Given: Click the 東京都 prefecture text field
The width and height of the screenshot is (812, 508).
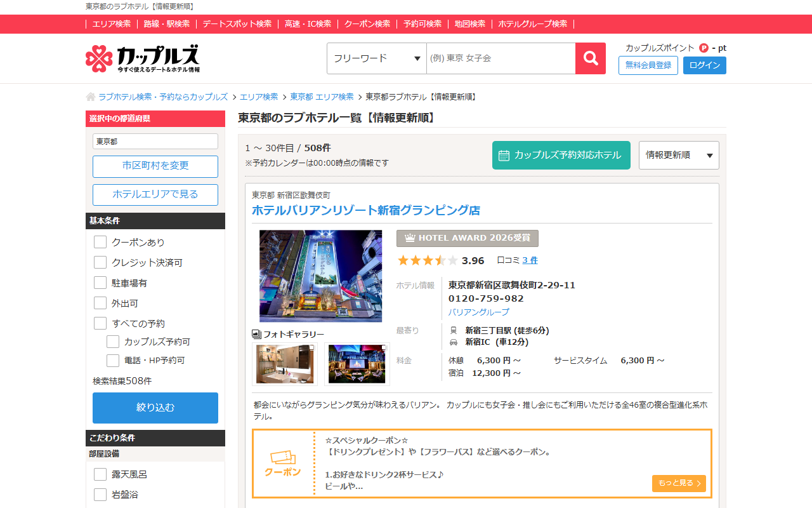Looking at the screenshot, I should [x=155, y=142].
